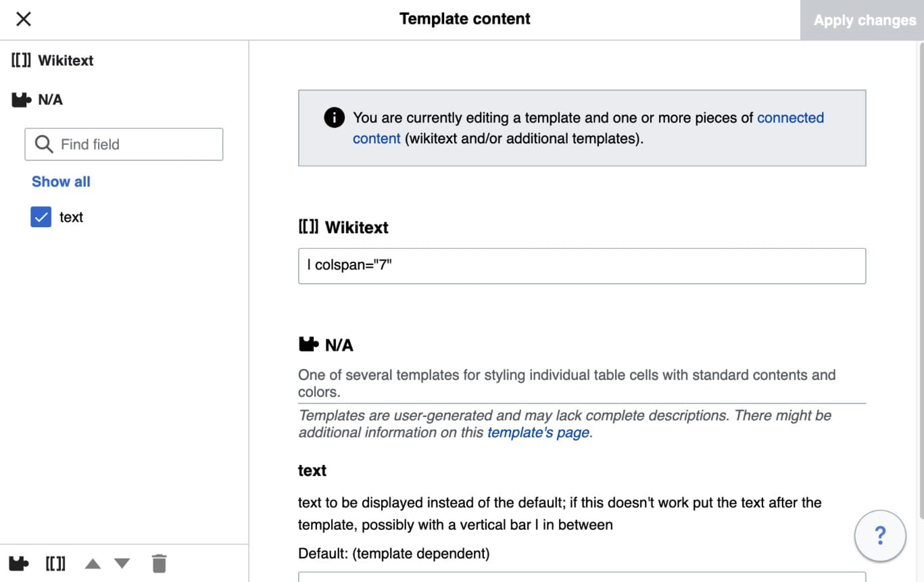The height and width of the screenshot is (582, 924).
Task: Close the Template content dialog
Action: click(24, 19)
